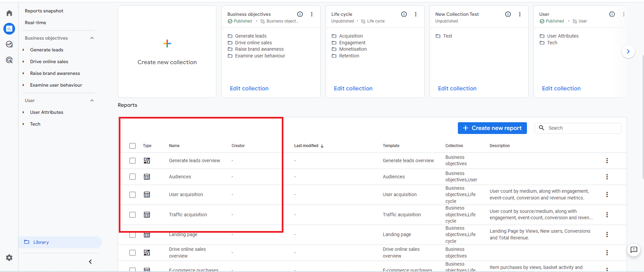
Task: Open Reports snapshot
Action: (44, 11)
